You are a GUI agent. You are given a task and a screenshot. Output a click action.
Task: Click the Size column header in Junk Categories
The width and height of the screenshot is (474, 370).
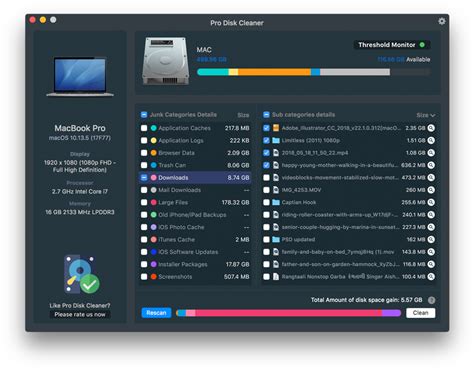(x=243, y=115)
